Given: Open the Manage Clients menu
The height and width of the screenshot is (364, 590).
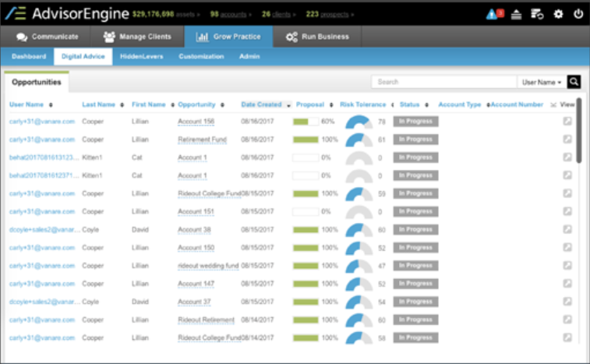Looking at the screenshot, I should (x=137, y=37).
